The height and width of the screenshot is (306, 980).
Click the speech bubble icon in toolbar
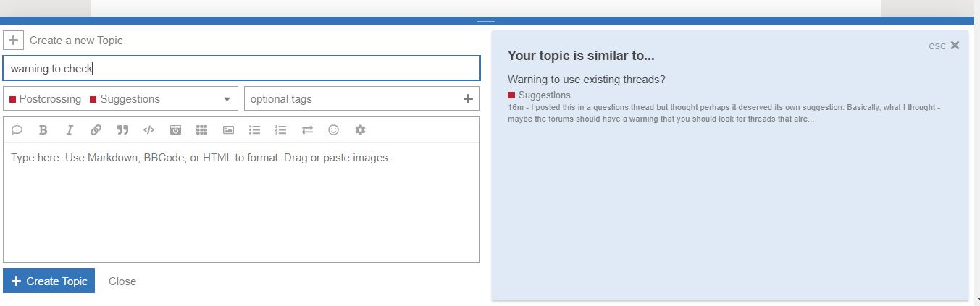pos(17,130)
